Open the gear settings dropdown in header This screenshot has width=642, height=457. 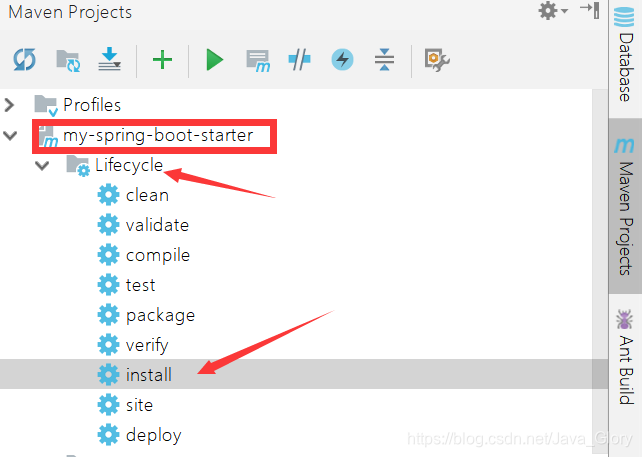553,11
